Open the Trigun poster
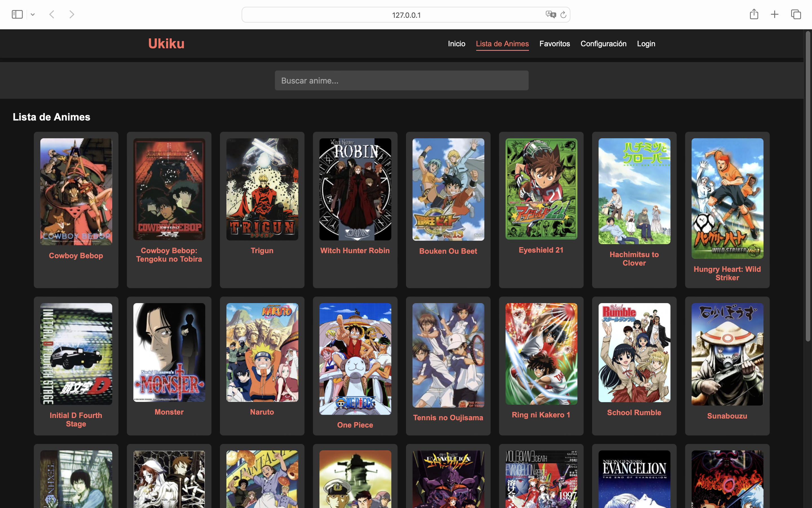Viewport: 812px width, 508px height. tap(262, 189)
